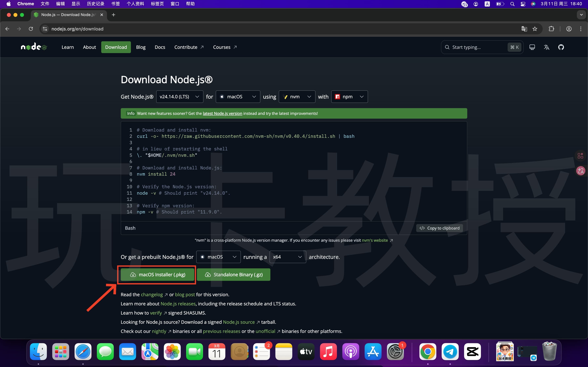
Task: Open Telegram from the Dock
Action: pos(450,351)
